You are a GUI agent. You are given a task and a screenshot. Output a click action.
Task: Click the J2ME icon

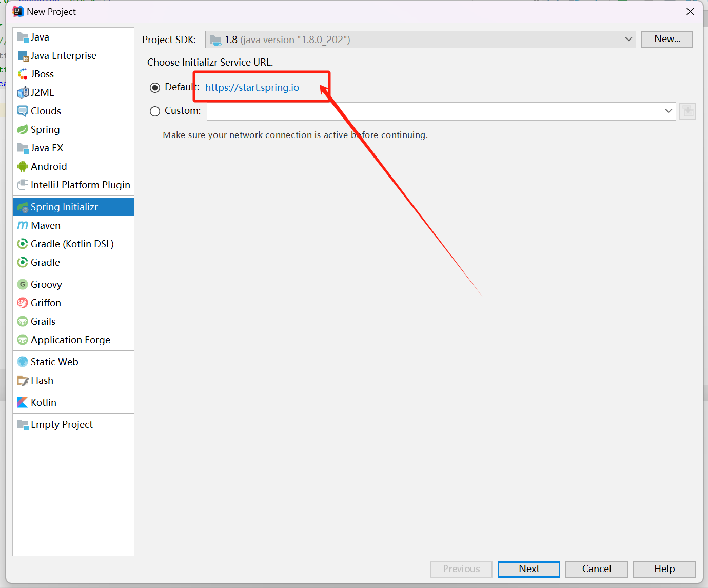coord(23,92)
